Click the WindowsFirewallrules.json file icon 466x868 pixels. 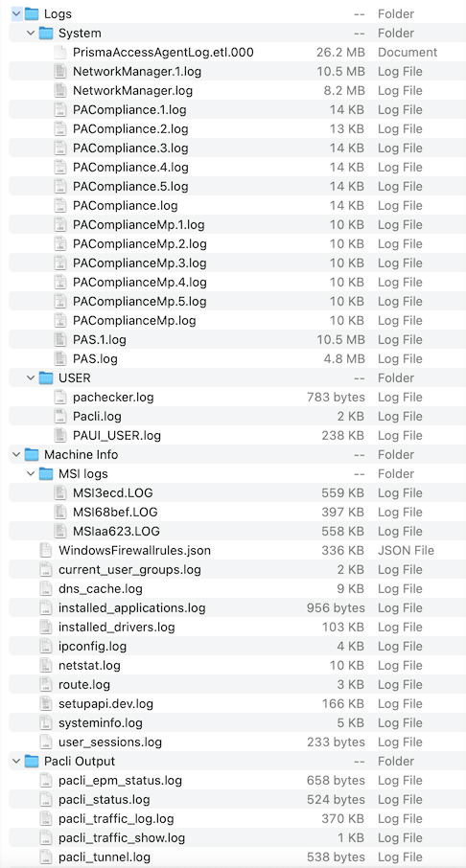click(45, 550)
